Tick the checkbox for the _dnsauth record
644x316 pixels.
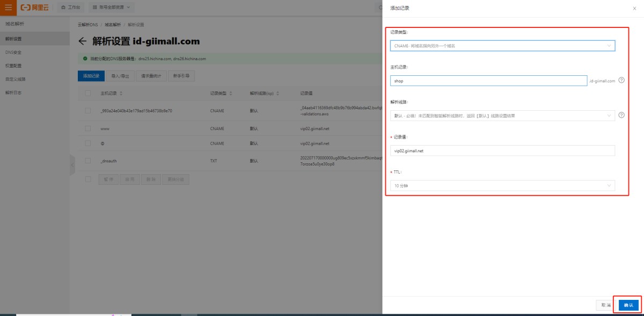click(88, 161)
